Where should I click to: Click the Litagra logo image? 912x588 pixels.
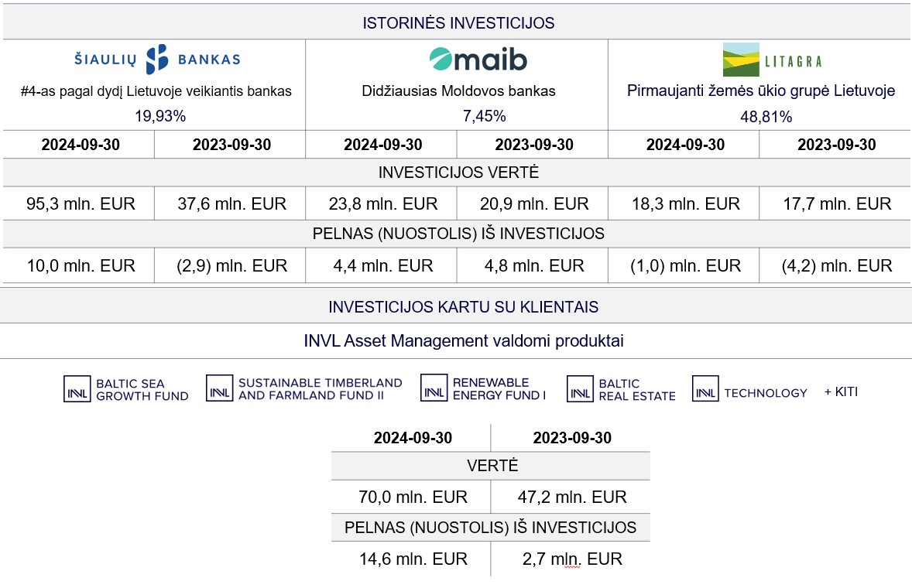[x=772, y=60]
